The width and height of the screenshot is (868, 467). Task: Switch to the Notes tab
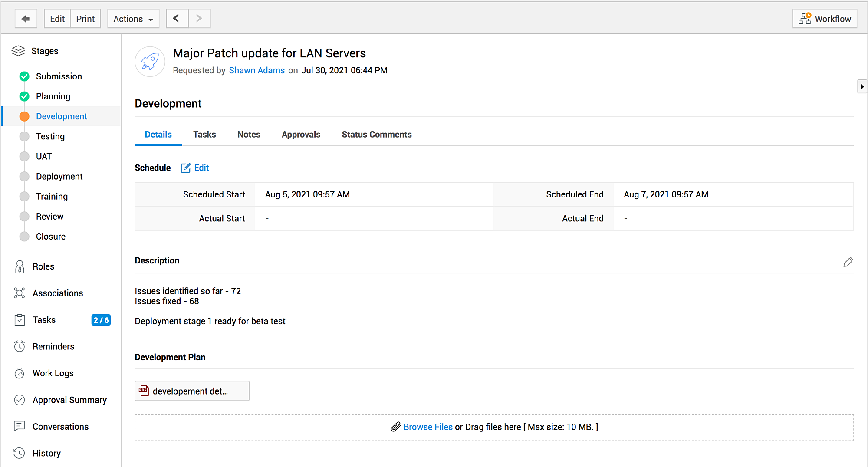click(249, 135)
